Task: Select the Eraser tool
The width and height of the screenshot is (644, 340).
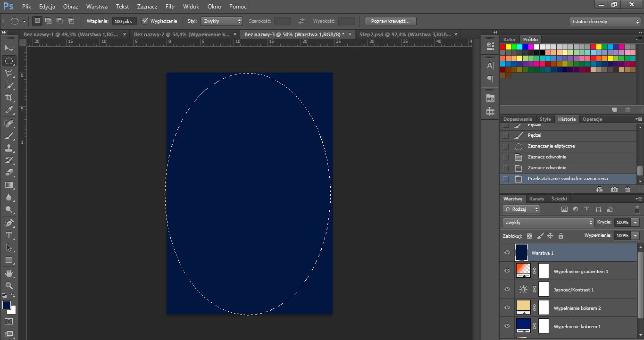Action: point(9,173)
